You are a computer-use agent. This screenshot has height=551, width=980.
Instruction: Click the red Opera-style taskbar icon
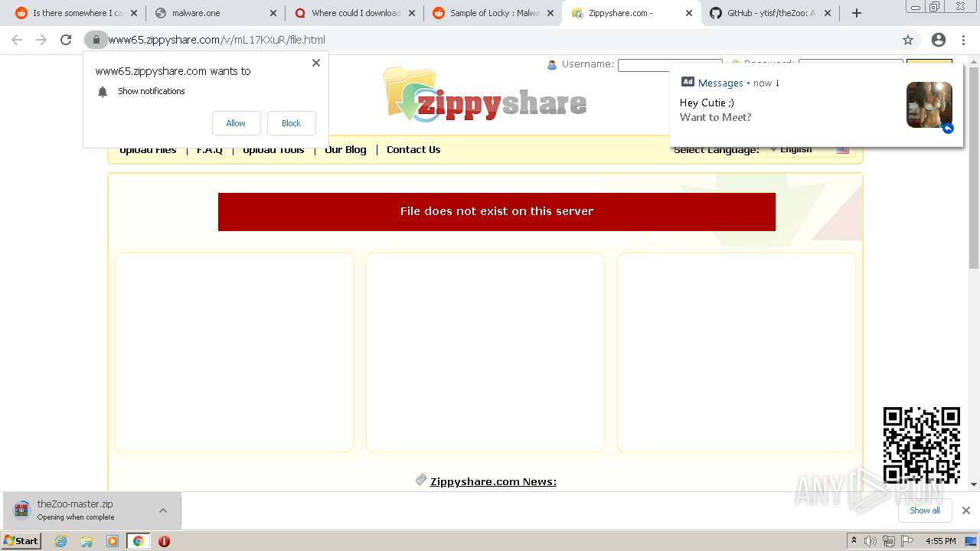[x=164, y=541]
